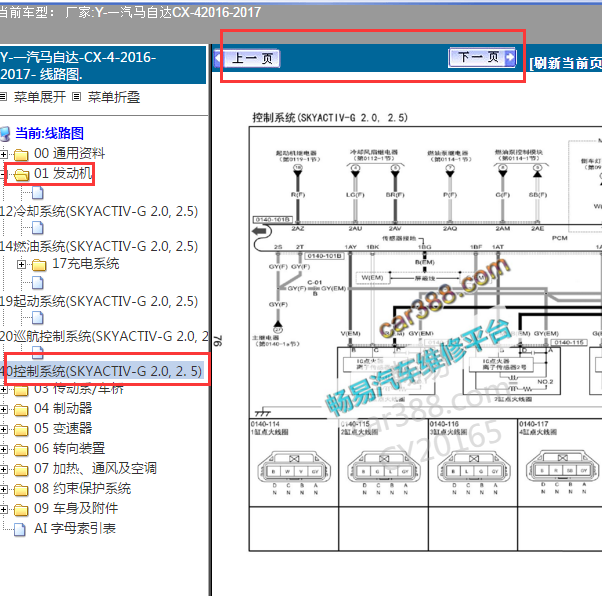
Task: Click the 00 通用资料 folder icon
Action: [21, 155]
